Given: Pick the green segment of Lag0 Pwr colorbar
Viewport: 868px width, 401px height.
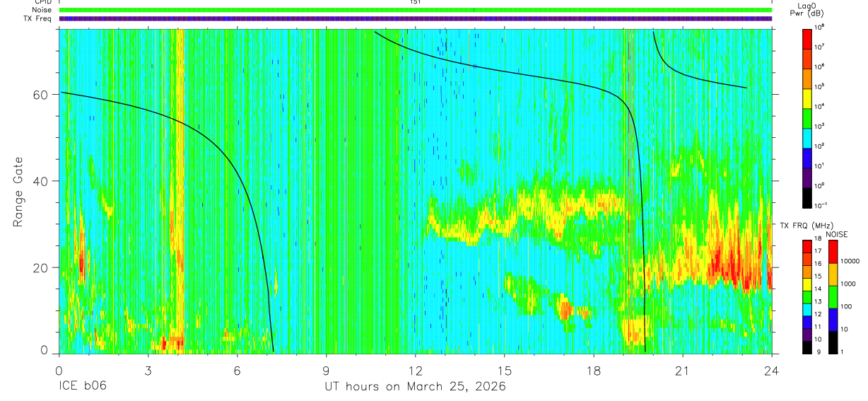Looking at the screenshot, I should [x=807, y=118].
